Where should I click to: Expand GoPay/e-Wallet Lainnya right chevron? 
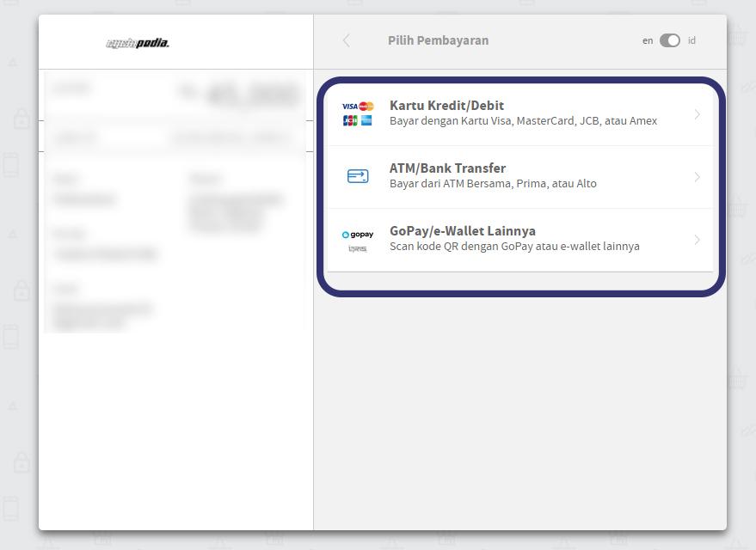697,240
